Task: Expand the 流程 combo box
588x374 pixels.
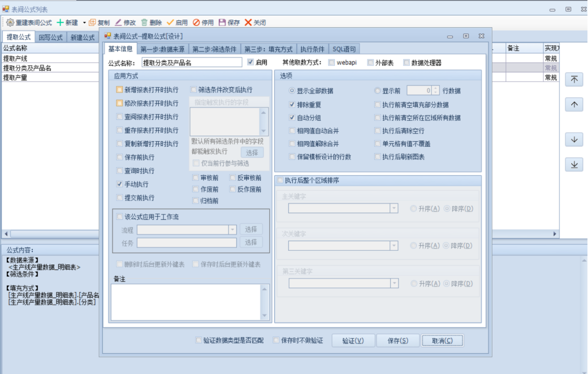Action: [x=232, y=229]
